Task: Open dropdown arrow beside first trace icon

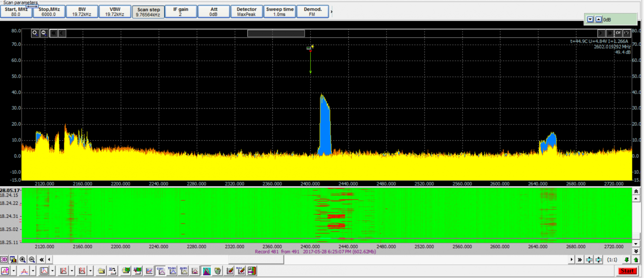Action: tap(14, 271)
